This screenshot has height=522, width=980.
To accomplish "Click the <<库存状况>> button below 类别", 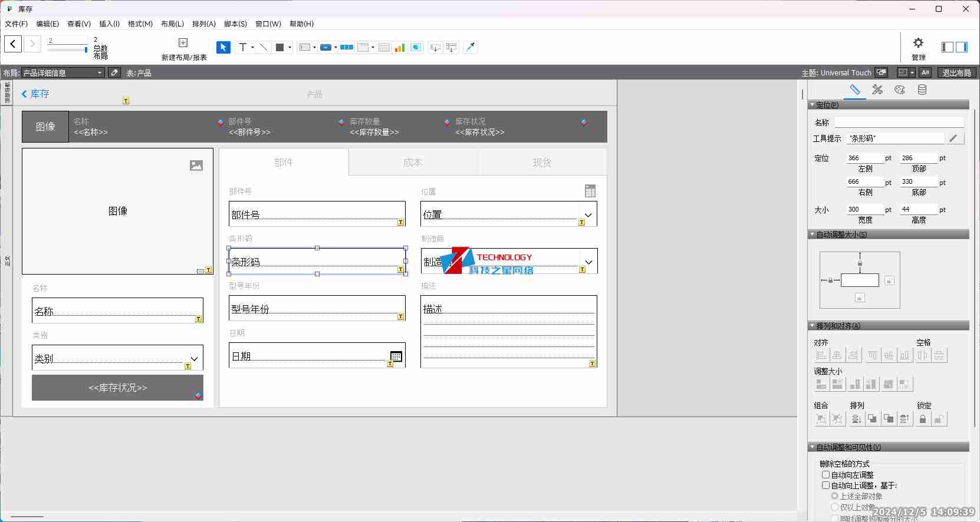I will tap(117, 388).
